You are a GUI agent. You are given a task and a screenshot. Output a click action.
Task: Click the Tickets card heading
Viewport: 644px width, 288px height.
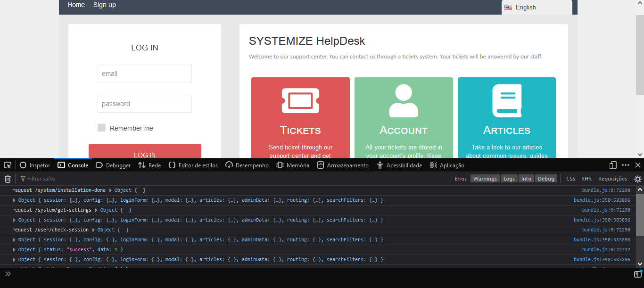[x=300, y=130]
